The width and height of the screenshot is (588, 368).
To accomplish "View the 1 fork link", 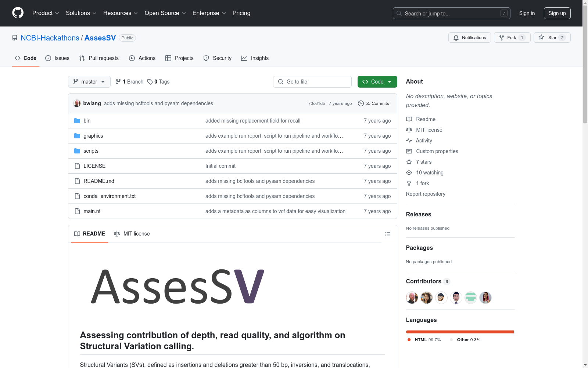I will pyautogui.click(x=417, y=183).
